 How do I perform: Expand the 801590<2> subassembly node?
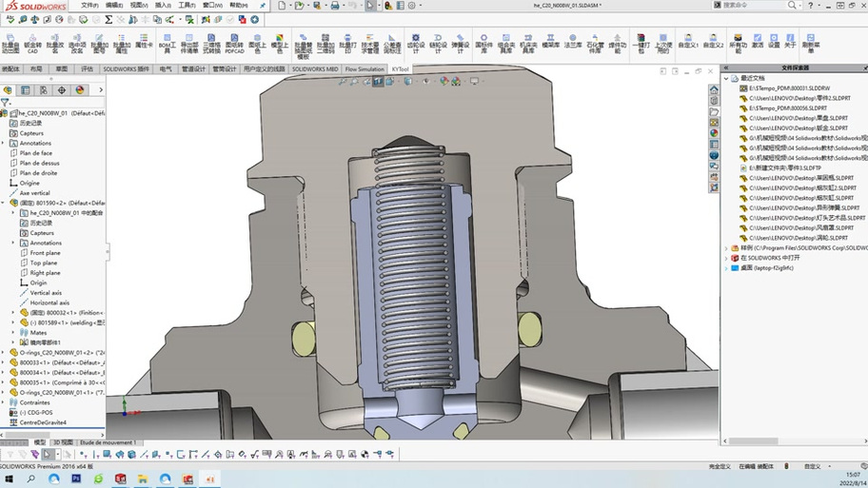(x=3, y=203)
